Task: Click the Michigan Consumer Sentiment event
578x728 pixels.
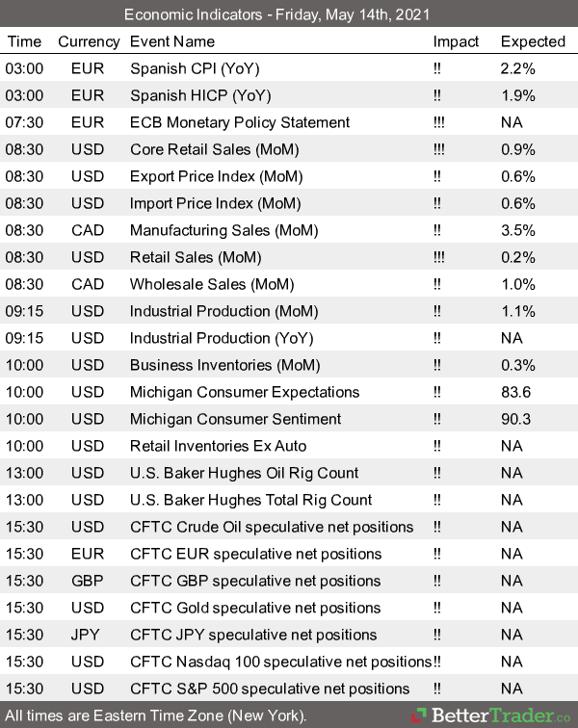Action: (235, 419)
